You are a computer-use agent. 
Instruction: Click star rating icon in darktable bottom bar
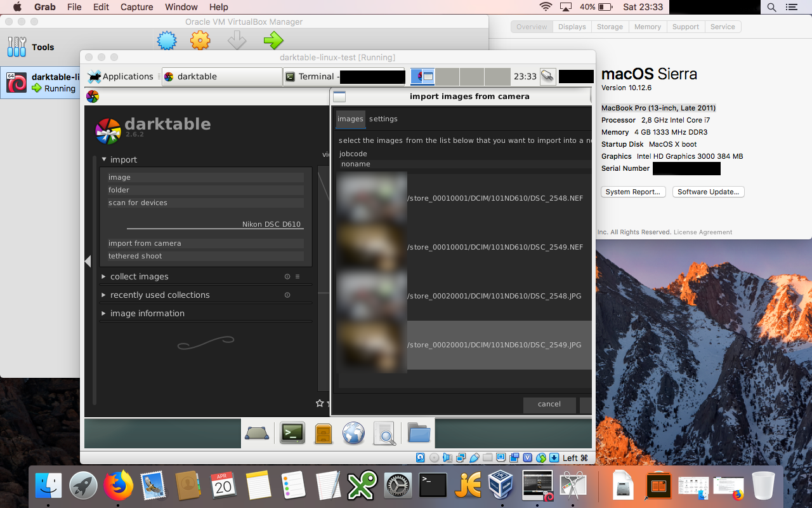pyautogui.click(x=320, y=403)
